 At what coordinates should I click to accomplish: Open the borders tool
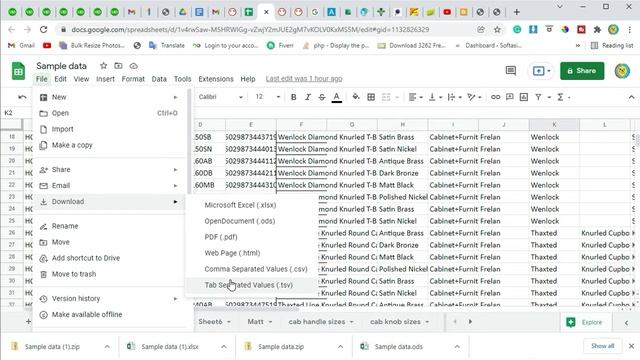coord(371,97)
